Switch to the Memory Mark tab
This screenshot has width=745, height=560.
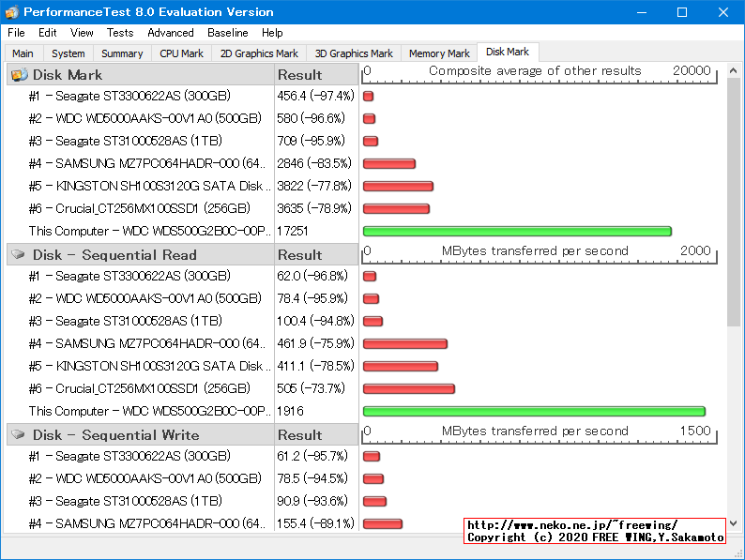tap(439, 54)
